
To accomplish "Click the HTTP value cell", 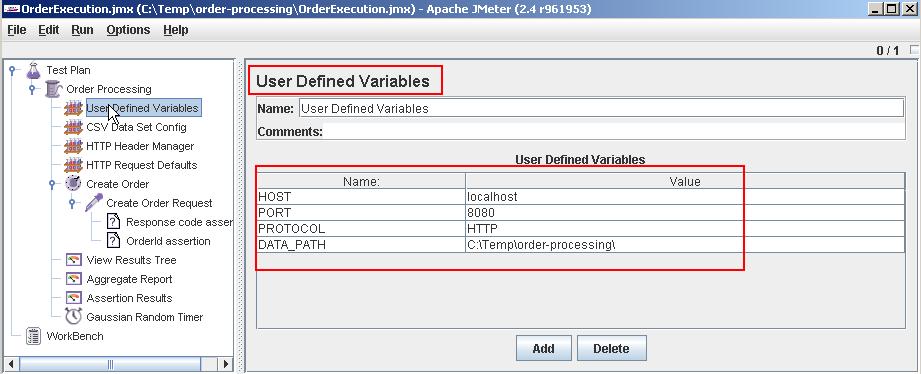I will coord(685,228).
